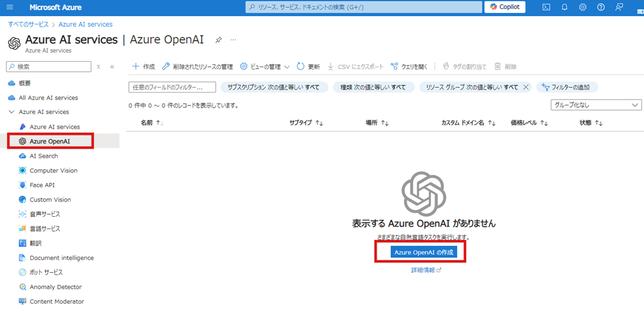Click the 削除 trash button
The height and width of the screenshot is (312, 644).
coord(506,66)
